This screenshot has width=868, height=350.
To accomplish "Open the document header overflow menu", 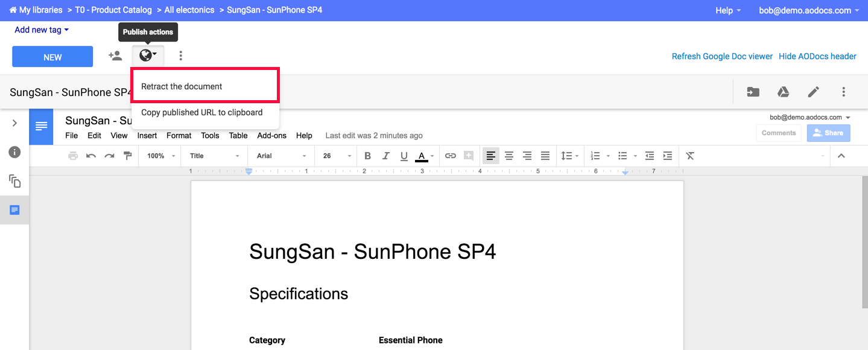I will coord(844,92).
